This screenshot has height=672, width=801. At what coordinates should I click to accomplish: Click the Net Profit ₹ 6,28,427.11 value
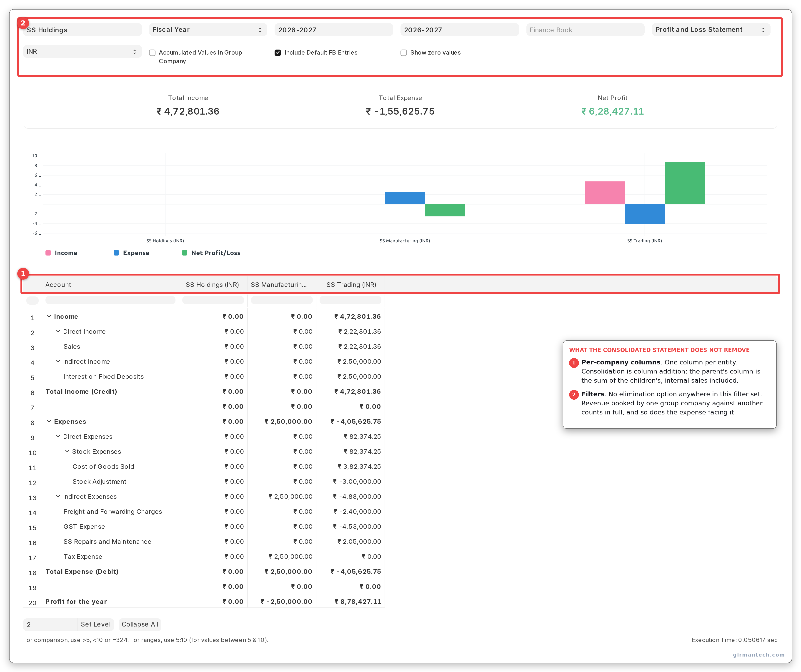[612, 111]
